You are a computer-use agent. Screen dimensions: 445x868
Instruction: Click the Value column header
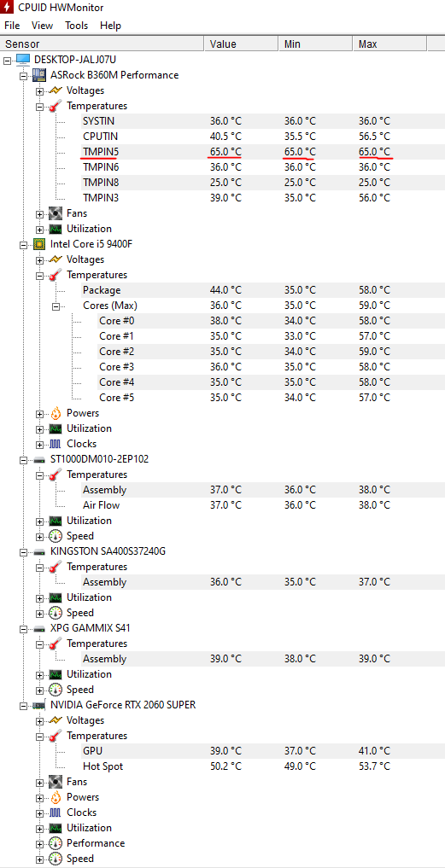(241, 44)
